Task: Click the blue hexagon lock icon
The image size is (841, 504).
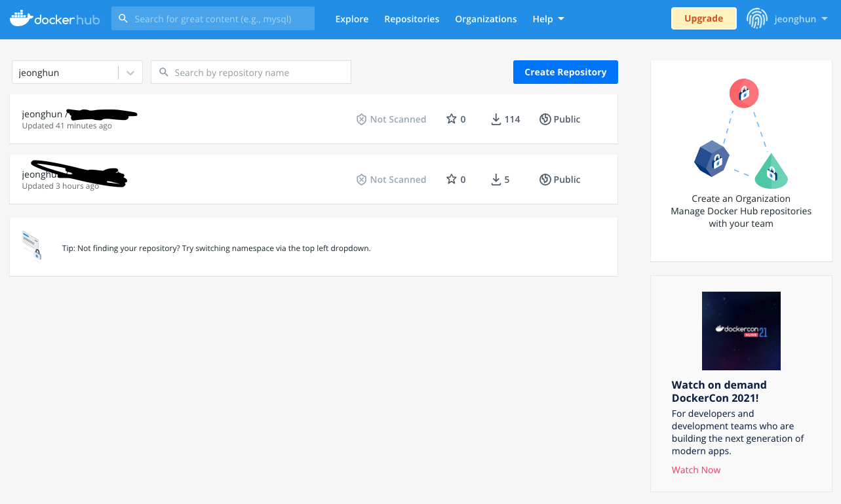Action: [x=712, y=159]
